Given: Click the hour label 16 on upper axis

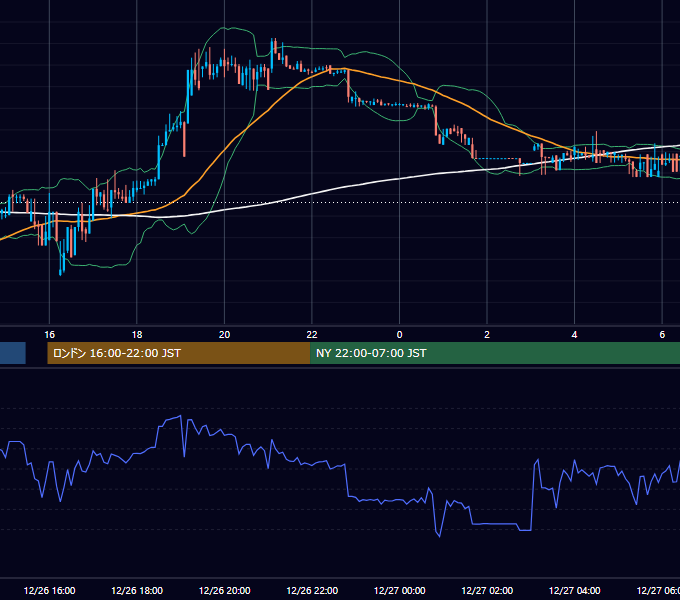Looking at the screenshot, I should point(49,335).
